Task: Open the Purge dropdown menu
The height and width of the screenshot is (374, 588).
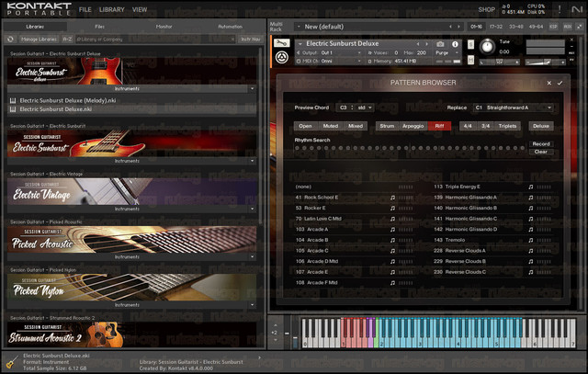Action: tap(447, 53)
